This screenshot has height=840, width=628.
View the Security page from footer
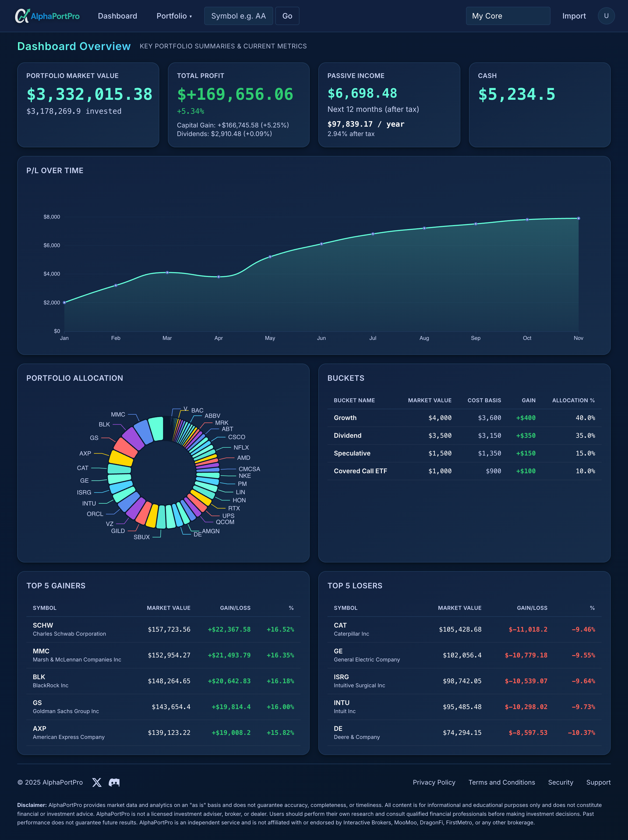coord(561,782)
